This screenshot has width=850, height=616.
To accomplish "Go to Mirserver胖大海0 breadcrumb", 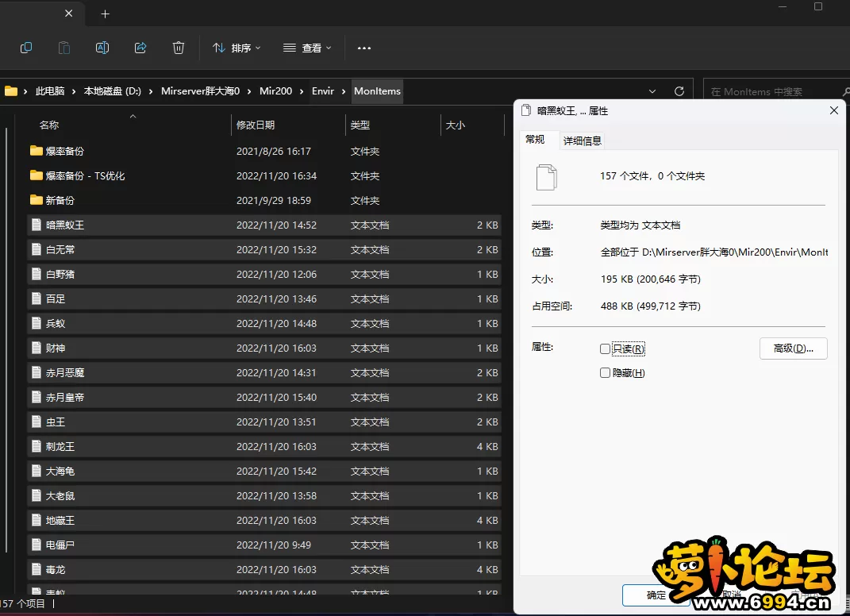I will point(200,91).
